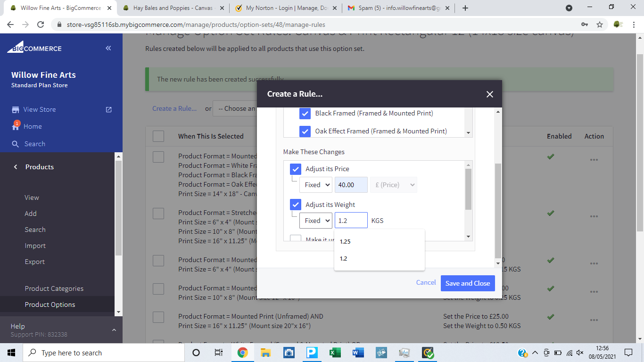The width and height of the screenshot is (644, 362).
Task: Open Norton icon on taskbar
Action: tap(428, 353)
